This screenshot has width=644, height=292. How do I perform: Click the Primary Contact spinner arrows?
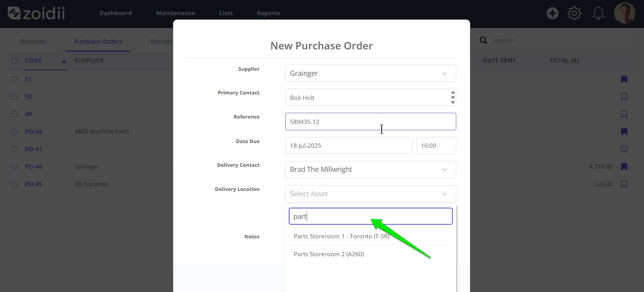pos(453,97)
